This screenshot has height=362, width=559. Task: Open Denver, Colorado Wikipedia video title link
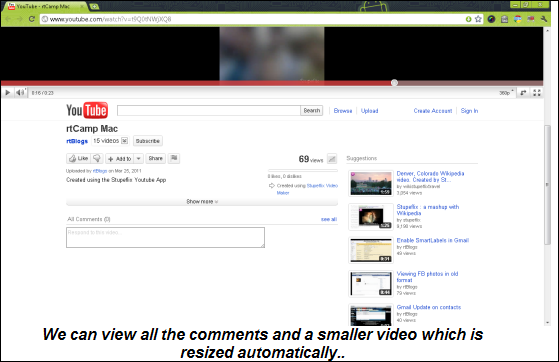tap(430, 177)
